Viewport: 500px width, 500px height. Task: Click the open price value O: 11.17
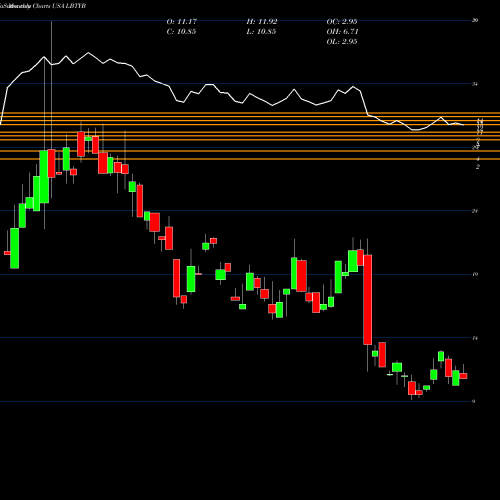[182, 22]
